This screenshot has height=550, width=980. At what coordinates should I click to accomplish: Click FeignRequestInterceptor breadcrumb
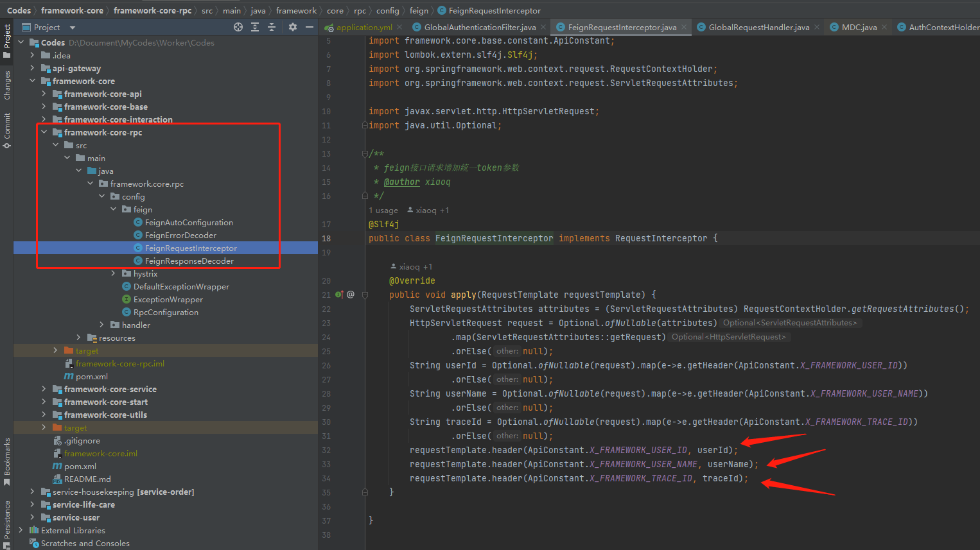(494, 10)
